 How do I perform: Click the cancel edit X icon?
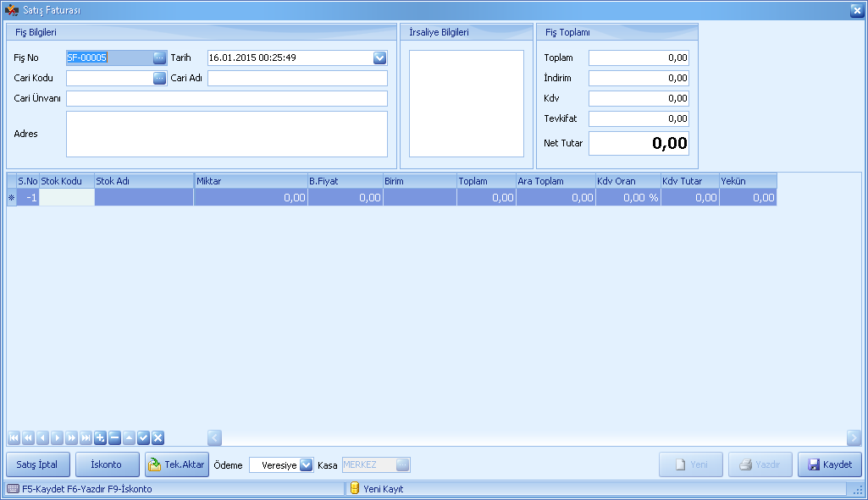coord(158,437)
